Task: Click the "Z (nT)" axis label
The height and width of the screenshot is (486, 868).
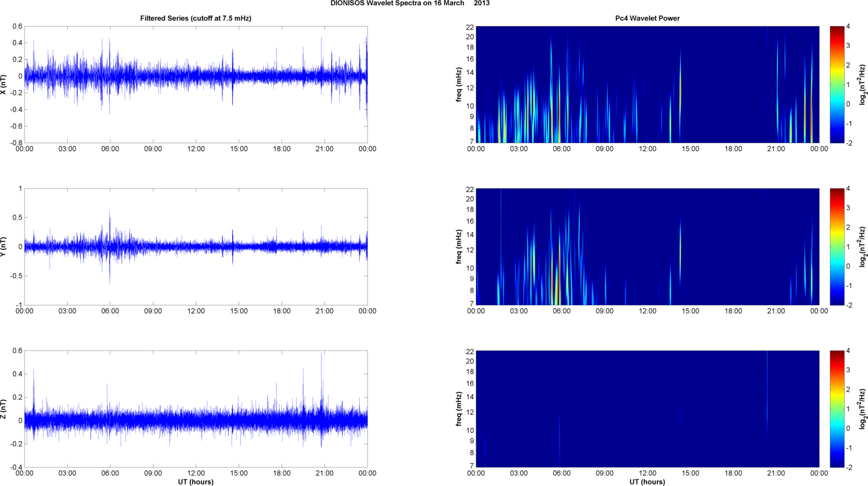Action: coord(4,409)
